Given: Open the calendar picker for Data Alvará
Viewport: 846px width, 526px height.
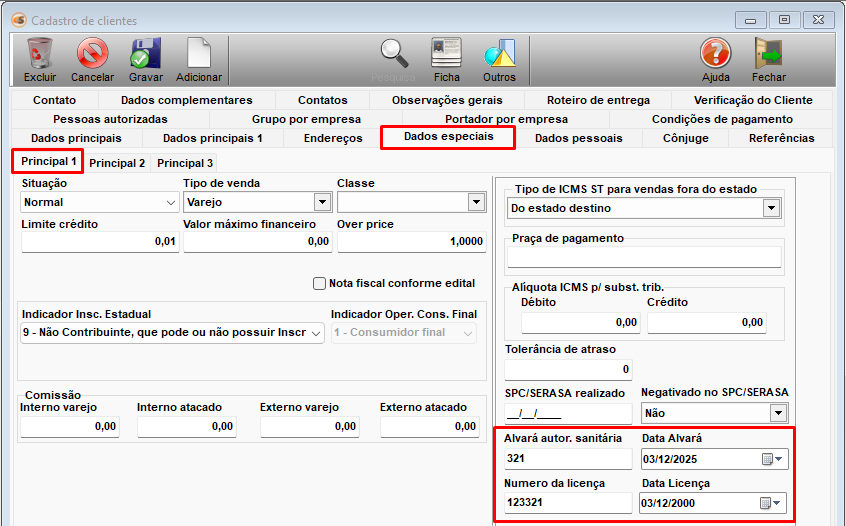Looking at the screenshot, I should click(772, 459).
